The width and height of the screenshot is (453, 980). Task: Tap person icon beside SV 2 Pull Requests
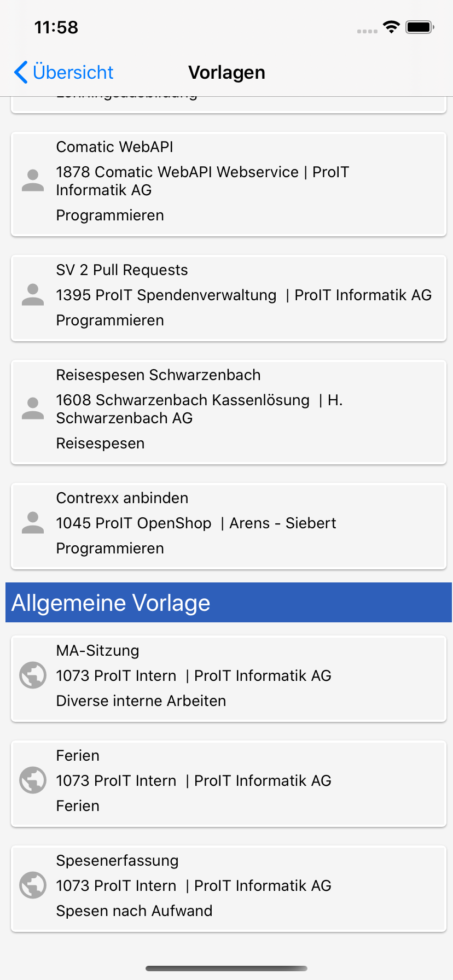coord(33,295)
